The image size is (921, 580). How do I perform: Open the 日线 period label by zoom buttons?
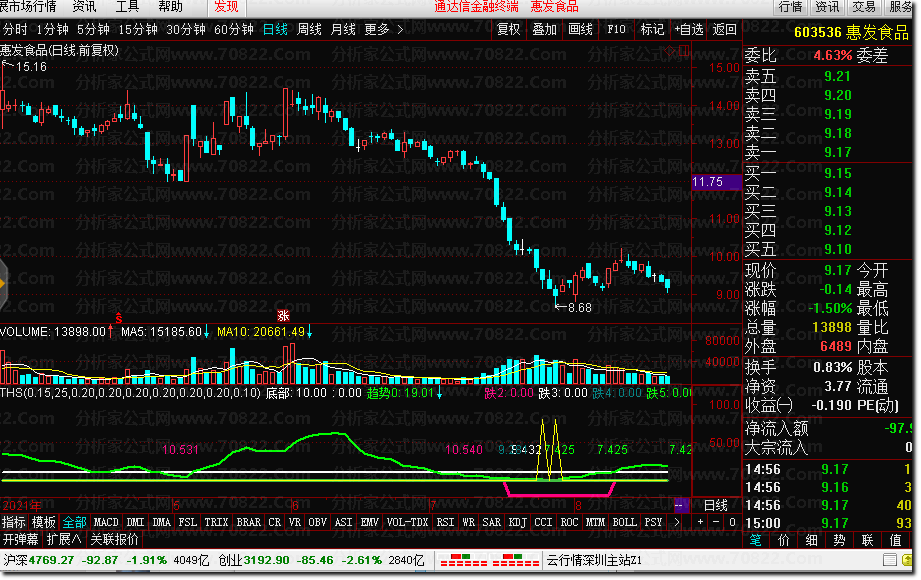tap(715, 505)
